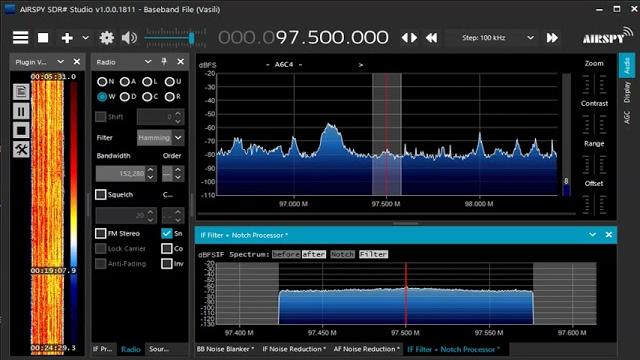Select the U demodulation radio button
This screenshot has height=360, width=640.
click(169, 82)
